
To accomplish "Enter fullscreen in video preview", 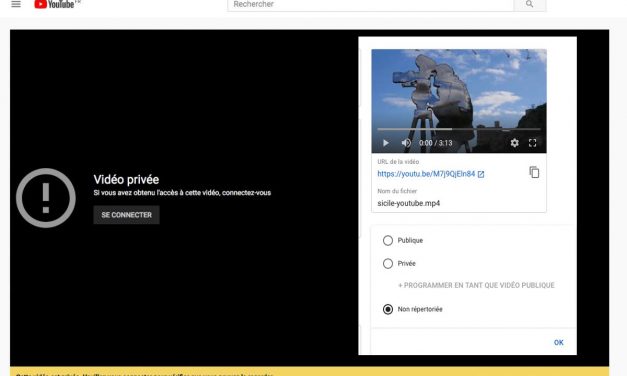I will [x=532, y=143].
